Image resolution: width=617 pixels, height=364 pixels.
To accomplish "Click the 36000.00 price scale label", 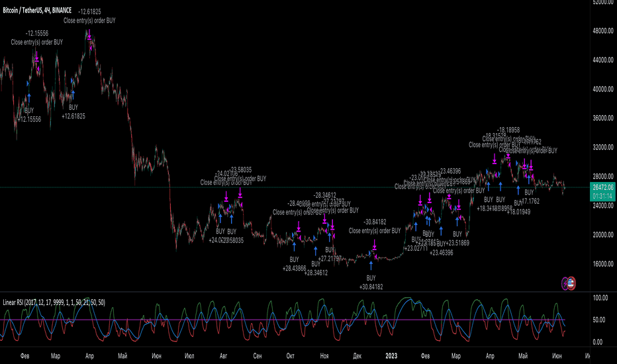I will point(603,118).
